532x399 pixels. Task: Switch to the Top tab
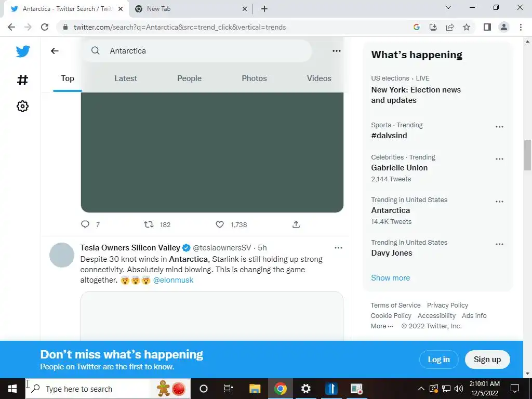(x=68, y=78)
